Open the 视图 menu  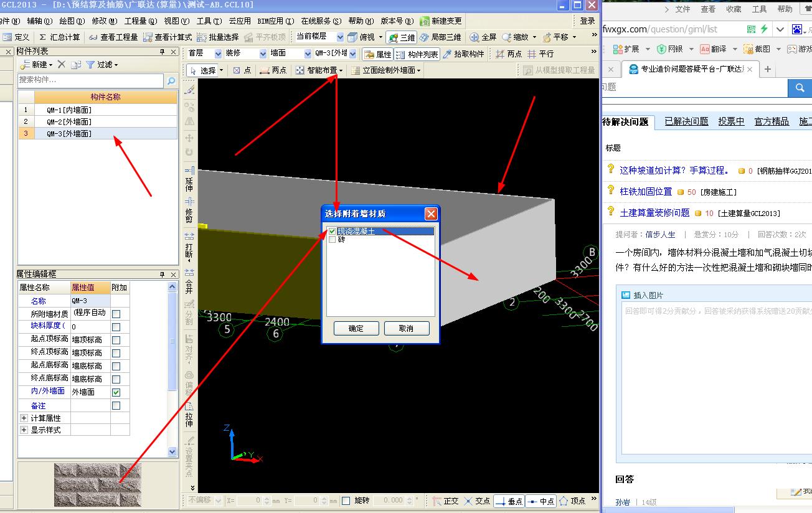click(176, 21)
